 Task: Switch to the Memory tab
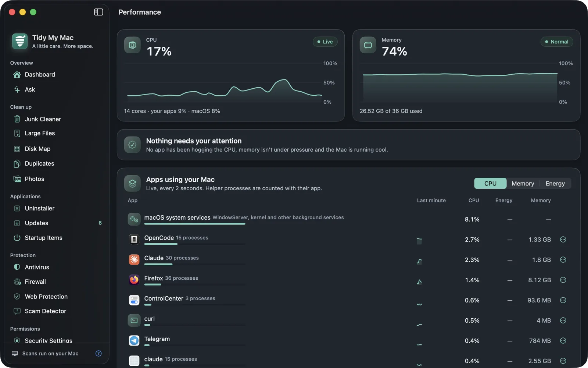[x=523, y=183]
